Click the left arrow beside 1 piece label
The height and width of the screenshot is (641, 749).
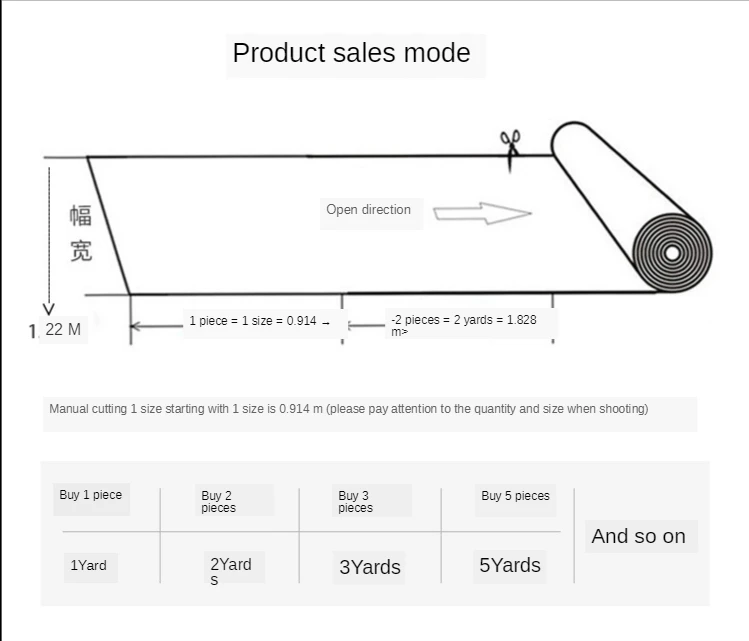click(x=156, y=326)
